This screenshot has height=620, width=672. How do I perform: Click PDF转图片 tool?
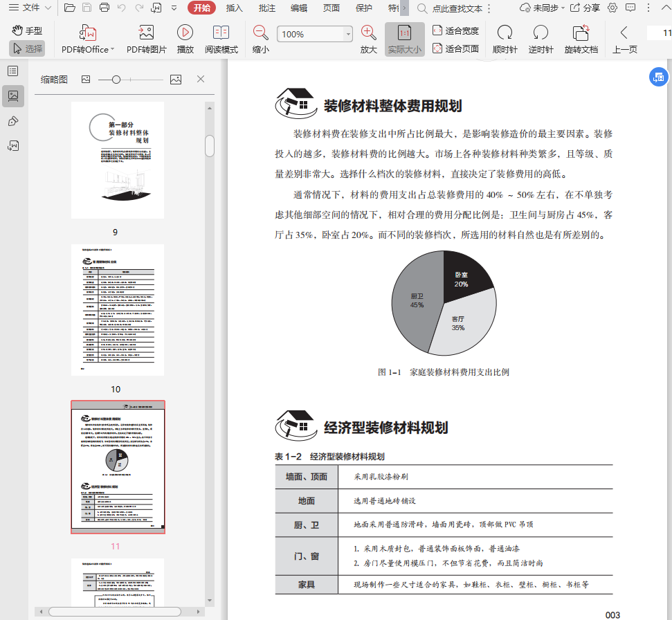pos(146,39)
